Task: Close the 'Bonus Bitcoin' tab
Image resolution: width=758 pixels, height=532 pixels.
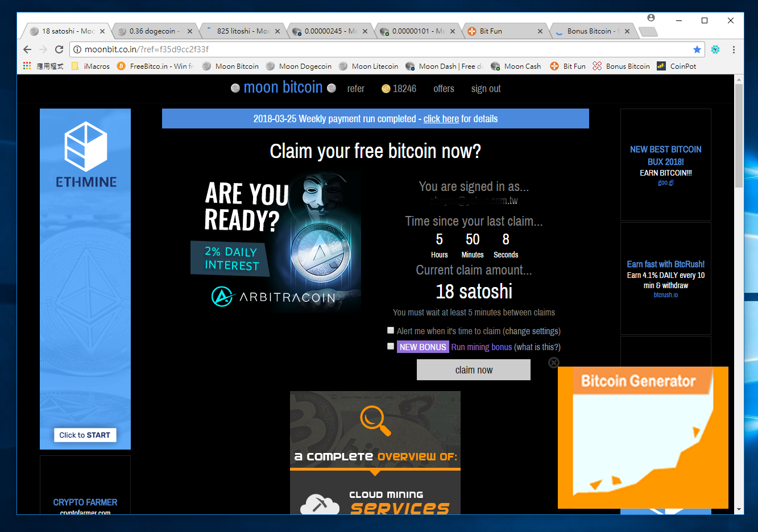Action: coord(627,31)
